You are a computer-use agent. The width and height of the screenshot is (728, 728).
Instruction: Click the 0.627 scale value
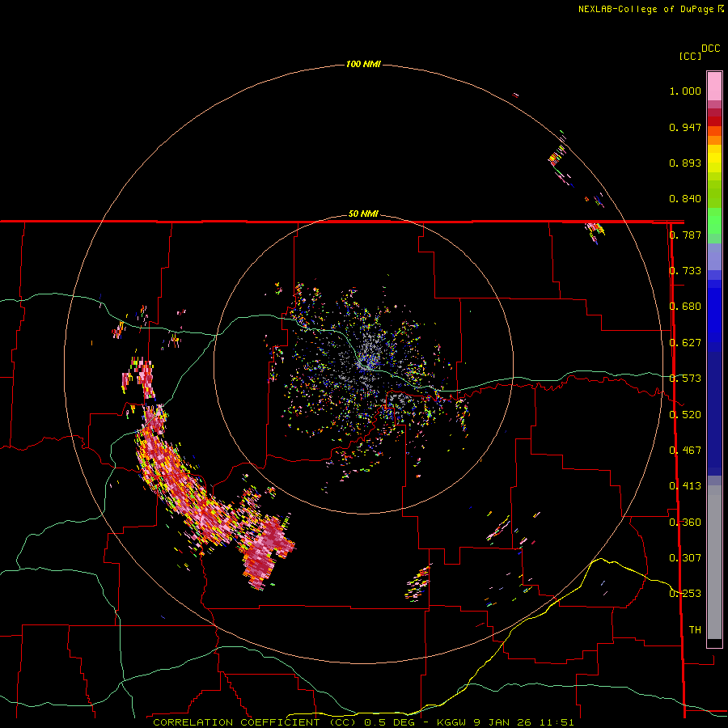(x=685, y=343)
